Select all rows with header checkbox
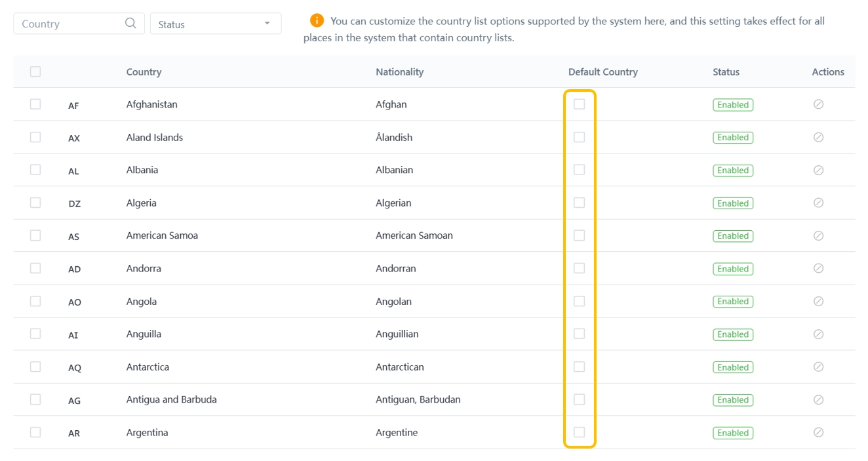Viewport: 868px width, 461px height. click(x=35, y=71)
